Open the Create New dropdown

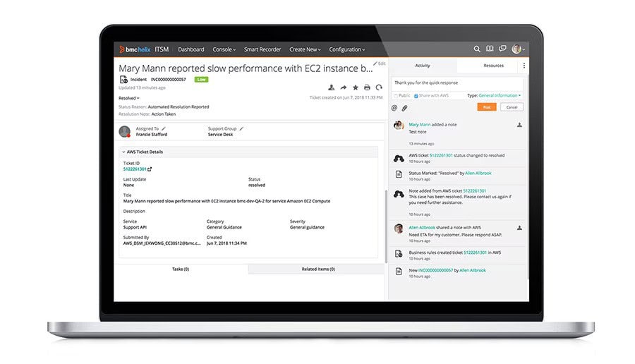[x=305, y=49]
